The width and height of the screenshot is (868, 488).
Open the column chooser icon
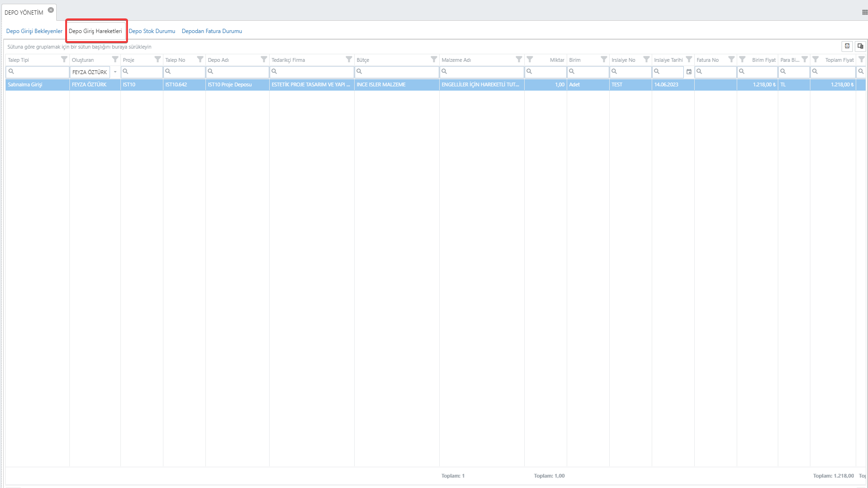tap(860, 46)
